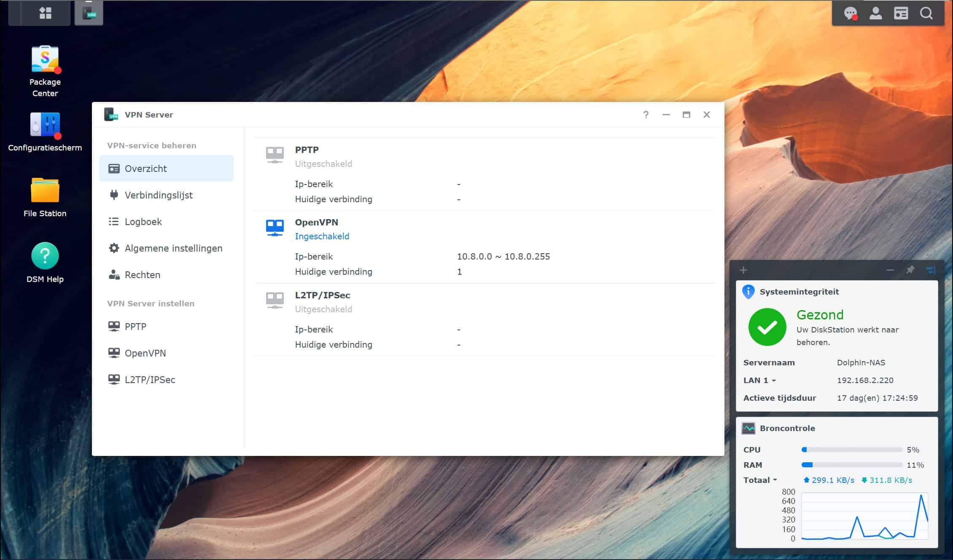Click IP range 10.8.0.0 ~ 10.8.0.255
Image resolution: width=953 pixels, height=560 pixels.
click(503, 256)
